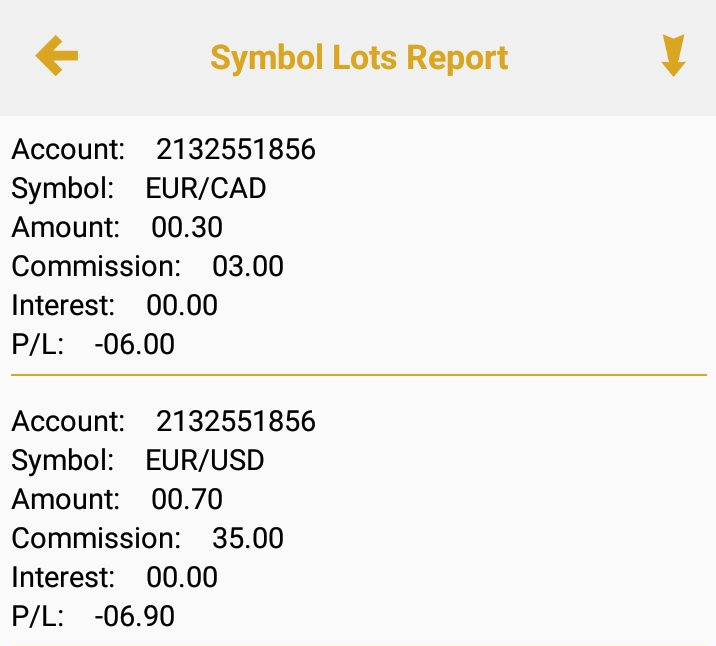716x646 pixels.
Task: Tap the second Symbol label
Action: 63,460
